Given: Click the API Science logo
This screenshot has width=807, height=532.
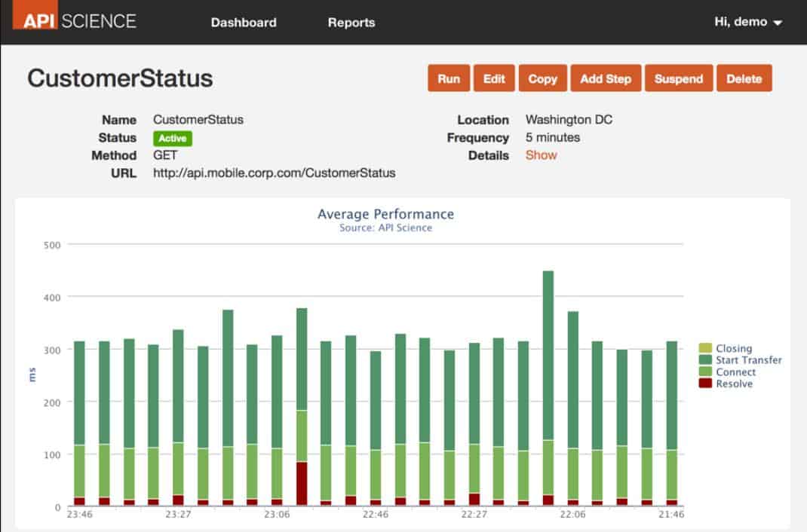Looking at the screenshot, I should point(75,16).
